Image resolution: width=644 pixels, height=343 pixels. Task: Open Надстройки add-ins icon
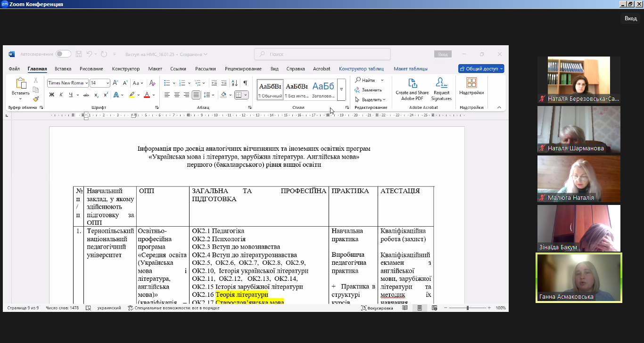[x=471, y=87]
